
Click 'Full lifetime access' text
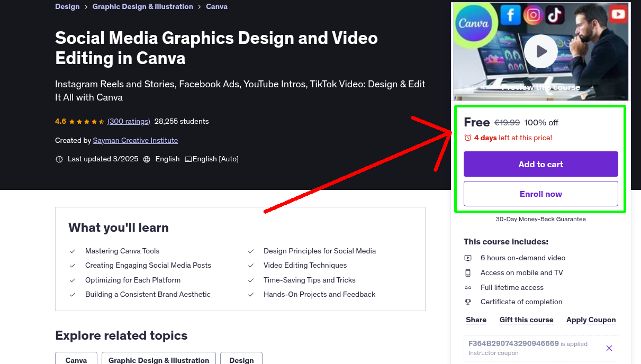(512, 287)
